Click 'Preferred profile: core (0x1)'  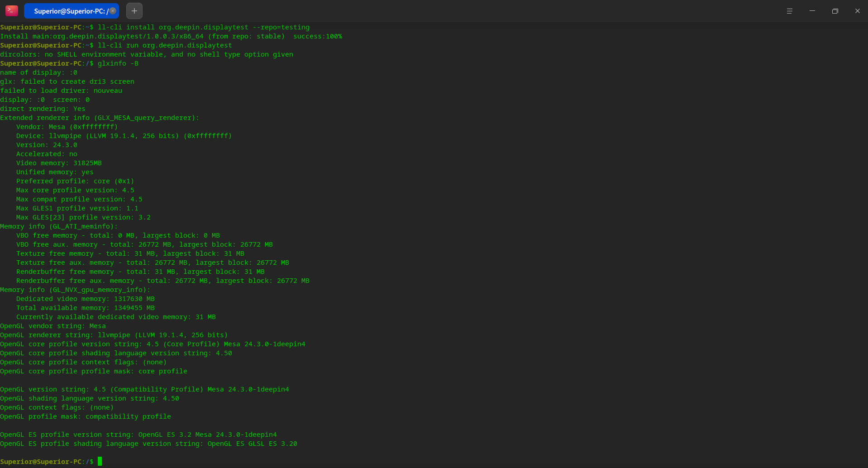[x=75, y=181]
